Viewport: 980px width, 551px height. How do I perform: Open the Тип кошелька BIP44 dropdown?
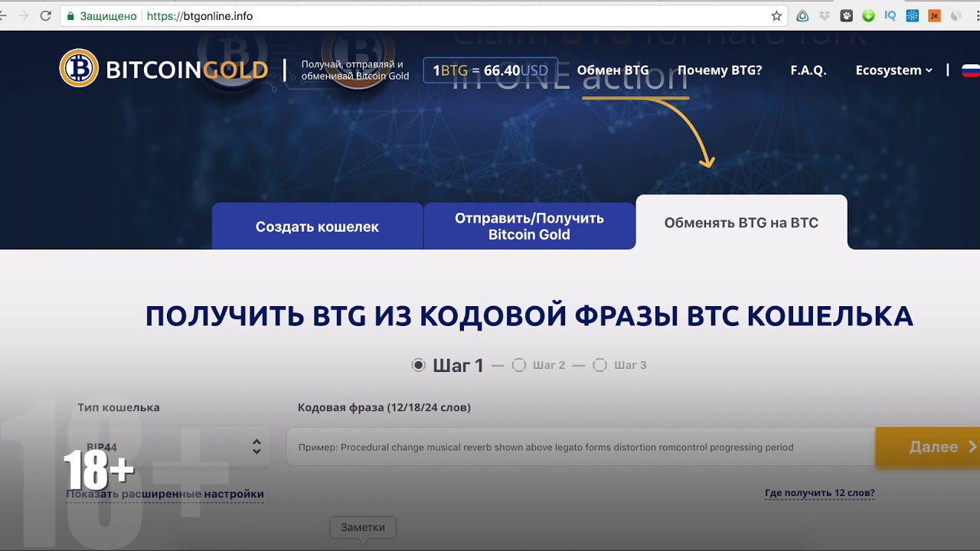pos(172,446)
